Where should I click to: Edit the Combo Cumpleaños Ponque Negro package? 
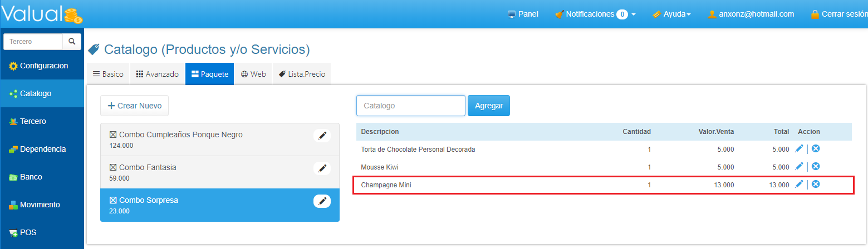click(322, 136)
